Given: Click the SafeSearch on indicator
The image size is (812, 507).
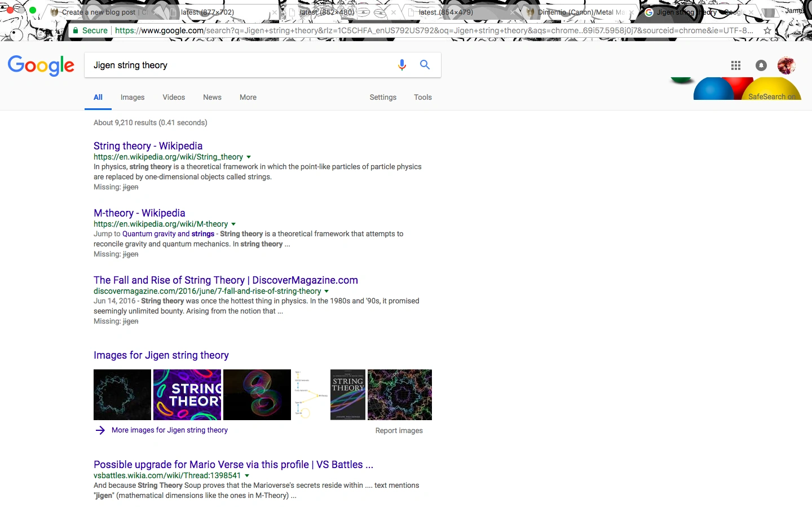Looking at the screenshot, I should click(x=772, y=96).
